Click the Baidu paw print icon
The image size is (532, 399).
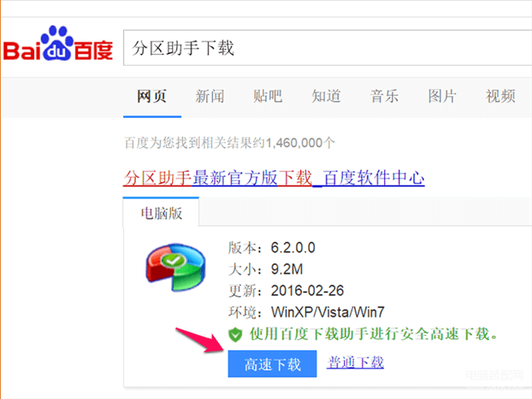click(x=57, y=43)
